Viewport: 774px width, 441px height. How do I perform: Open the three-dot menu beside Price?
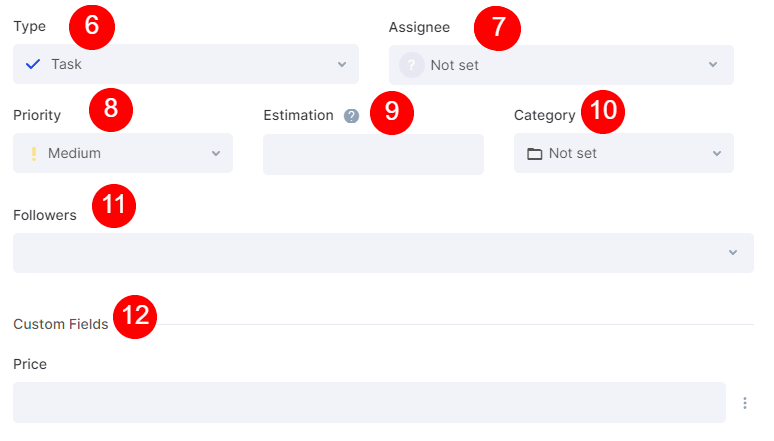744,403
